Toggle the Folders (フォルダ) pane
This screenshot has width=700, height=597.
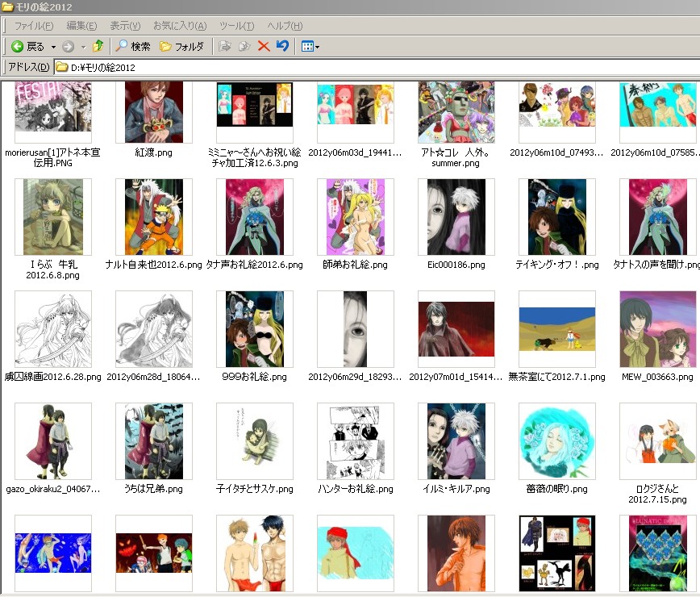click(182, 47)
